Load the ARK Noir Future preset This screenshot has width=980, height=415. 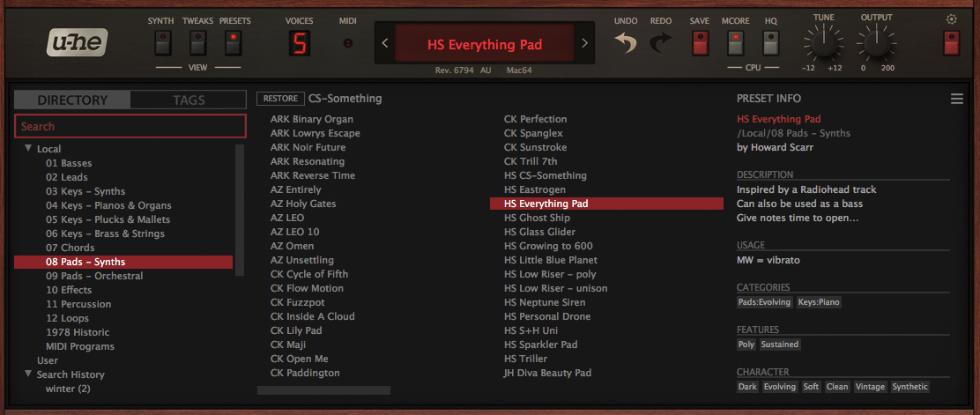[308, 147]
